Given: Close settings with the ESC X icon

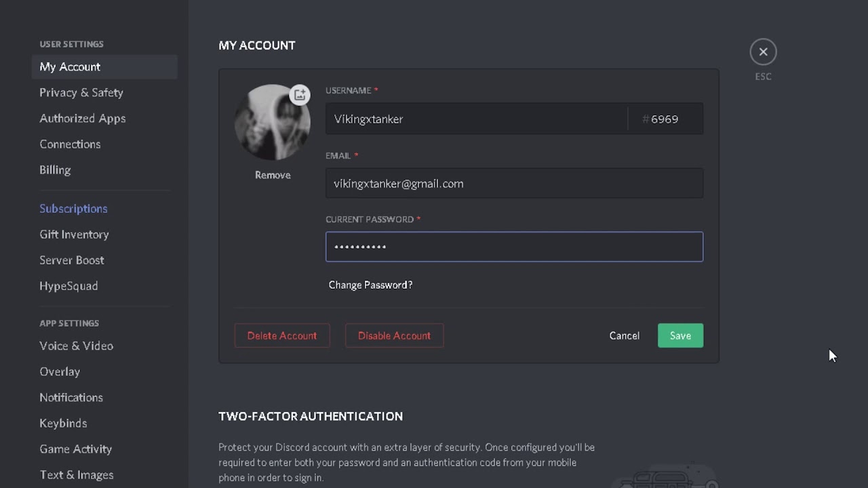Looking at the screenshot, I should coord(763,52).
